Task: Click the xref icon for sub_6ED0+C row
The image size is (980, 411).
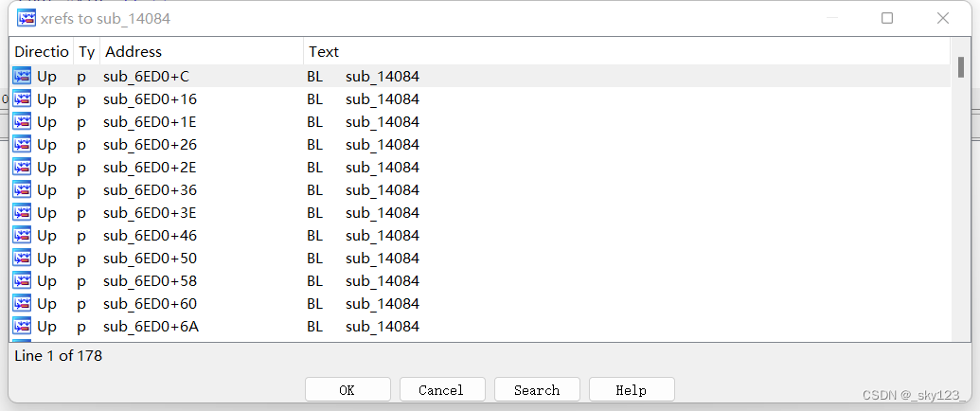Action: [22, 76]
